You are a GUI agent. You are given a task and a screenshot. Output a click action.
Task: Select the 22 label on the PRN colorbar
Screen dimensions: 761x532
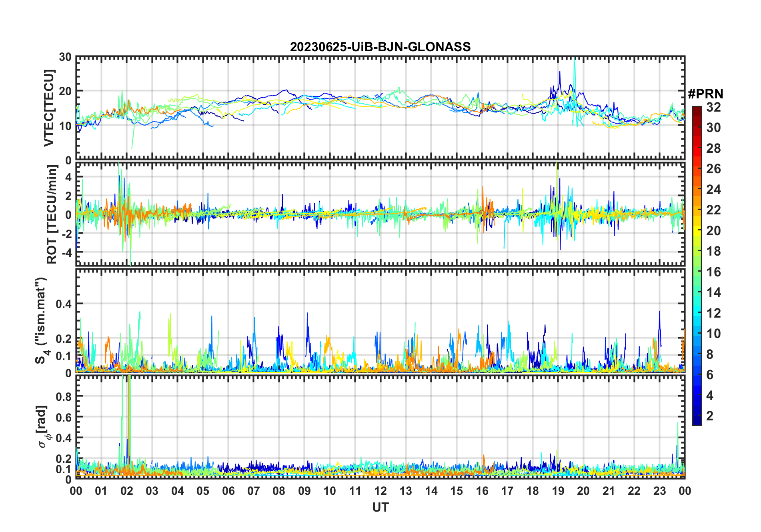coord(713,210)
